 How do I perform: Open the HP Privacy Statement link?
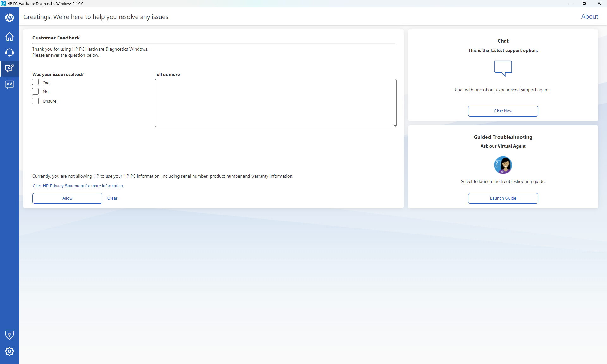(78, 186)
